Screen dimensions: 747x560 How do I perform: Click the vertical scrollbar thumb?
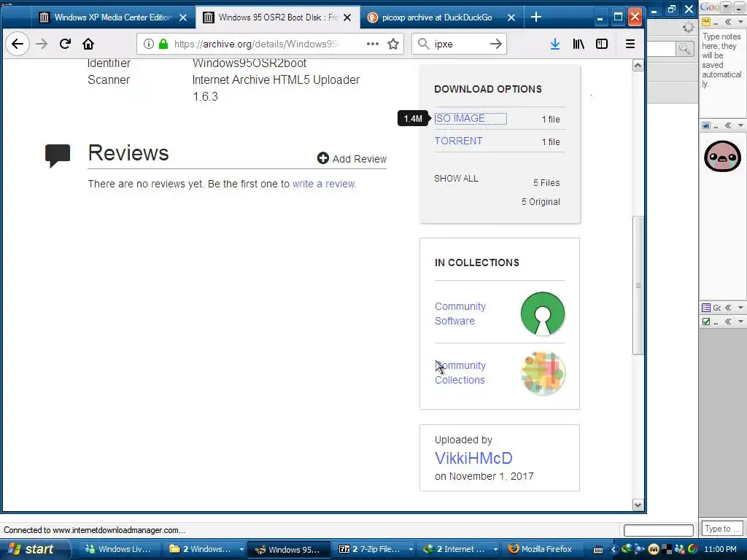tap(638, 285)
